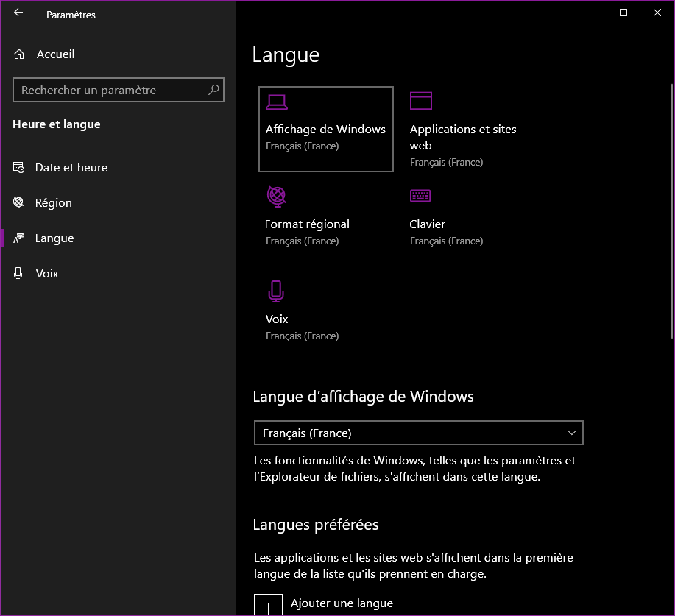Click the microphone icon above Voix tile

point(276,291)
